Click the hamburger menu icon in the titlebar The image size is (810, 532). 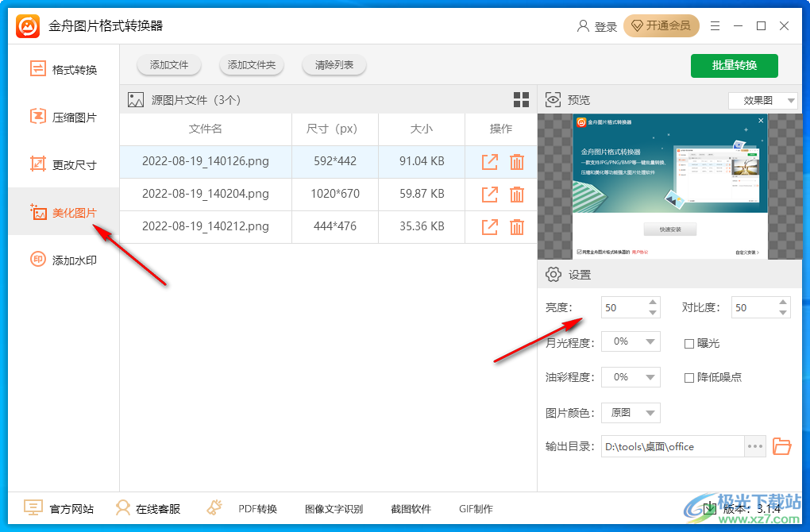click(715, 25)
